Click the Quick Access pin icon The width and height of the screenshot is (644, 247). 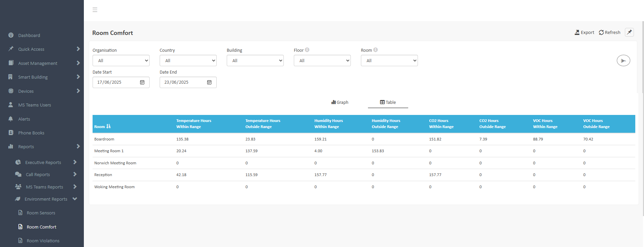[x=11, y=49]
